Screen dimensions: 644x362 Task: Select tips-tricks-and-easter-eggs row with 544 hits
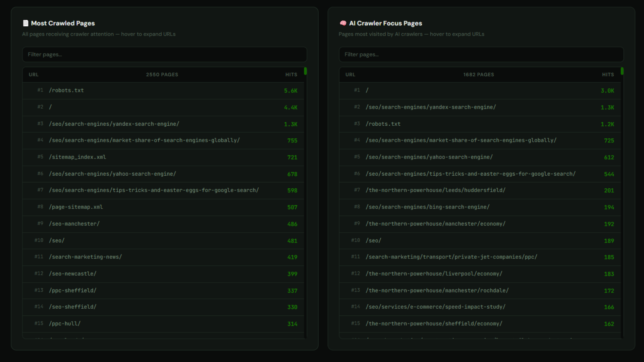[x=480, y=174]
